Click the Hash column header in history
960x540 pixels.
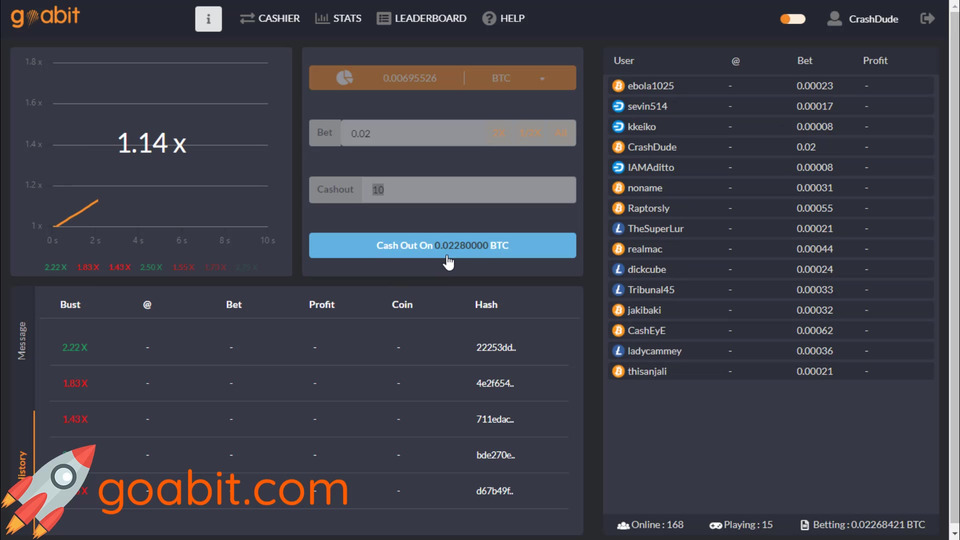(486, 304)
